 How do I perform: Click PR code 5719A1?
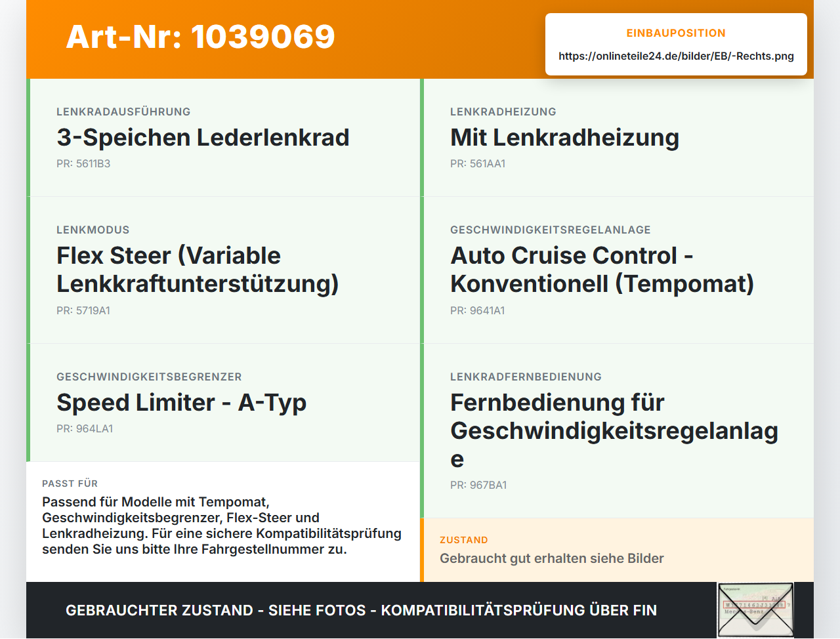(x=83, y=310)
